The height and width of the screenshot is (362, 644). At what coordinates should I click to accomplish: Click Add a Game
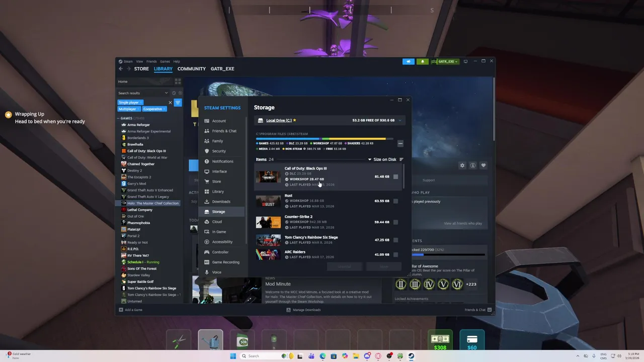131,310
